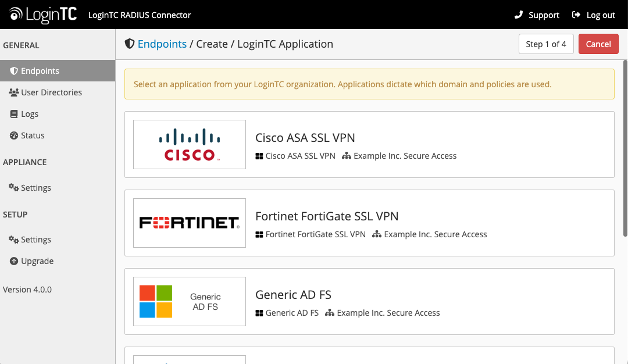The height and width of the screenshot is (364, 628).
Task: Click the Cisco logo thumbnail
Action: pos(190,144)
